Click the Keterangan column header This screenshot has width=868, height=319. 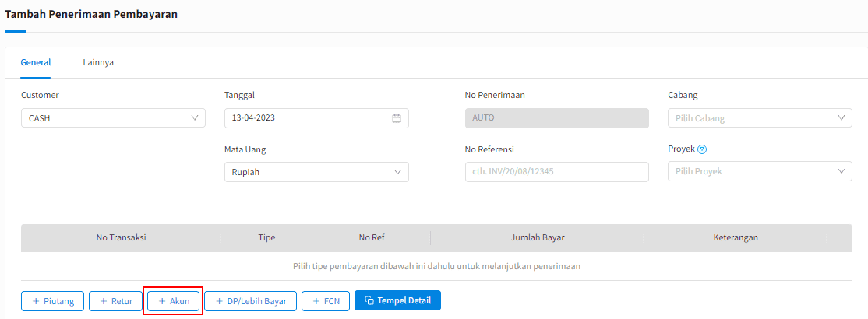coord(736,238)
